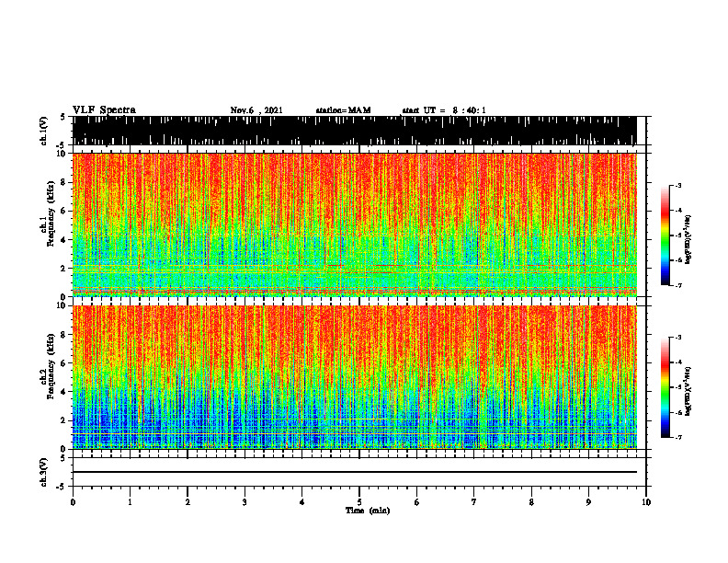Screen dimensions: 728x563
Task: Click the "ch.1(V)" axis label
Action: pyautogui.click(x=45, y=131)
